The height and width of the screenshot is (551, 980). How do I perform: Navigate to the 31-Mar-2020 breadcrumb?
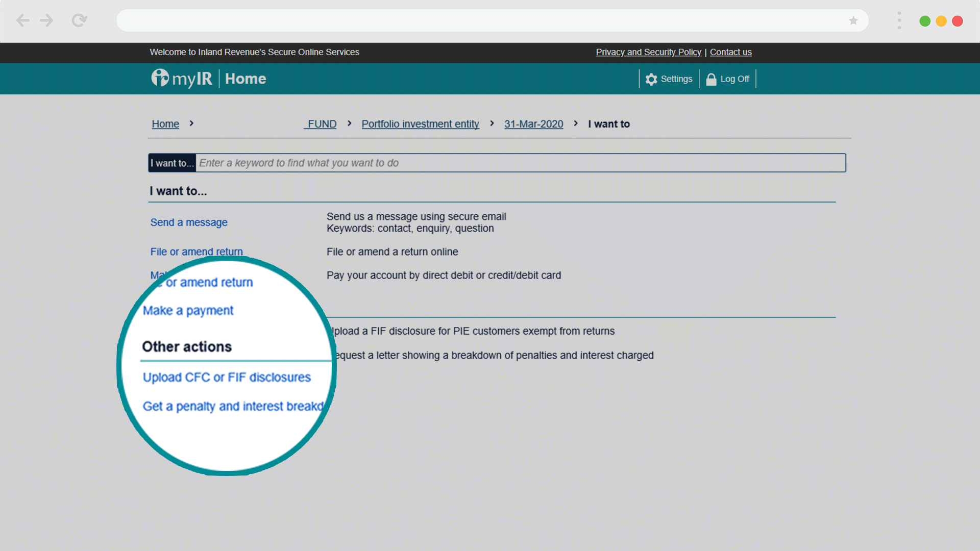pos(533,124)
